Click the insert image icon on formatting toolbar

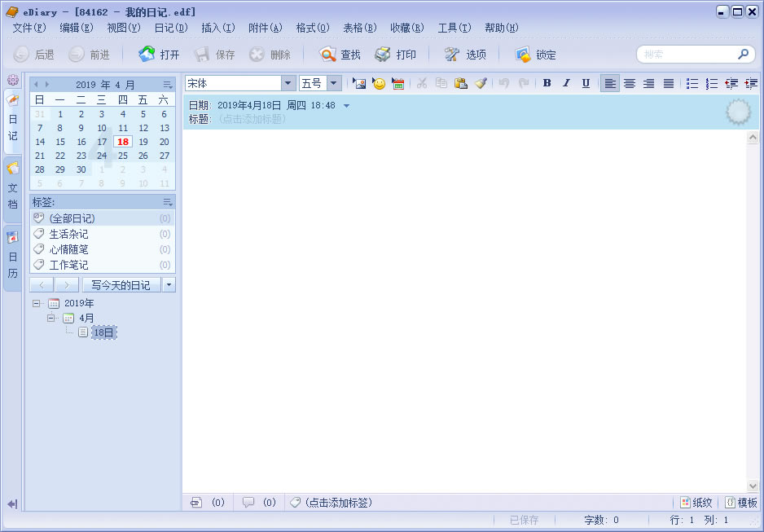point(359,82)
